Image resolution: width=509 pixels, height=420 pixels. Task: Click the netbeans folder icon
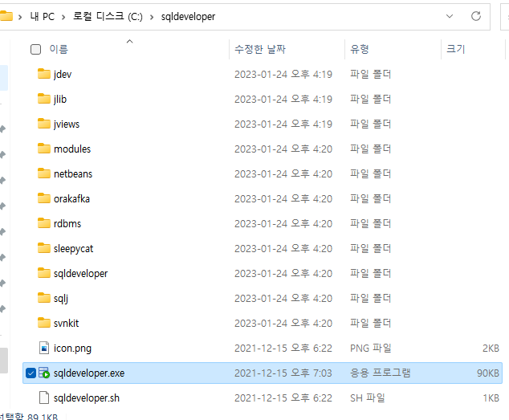[x=44, y=173]
